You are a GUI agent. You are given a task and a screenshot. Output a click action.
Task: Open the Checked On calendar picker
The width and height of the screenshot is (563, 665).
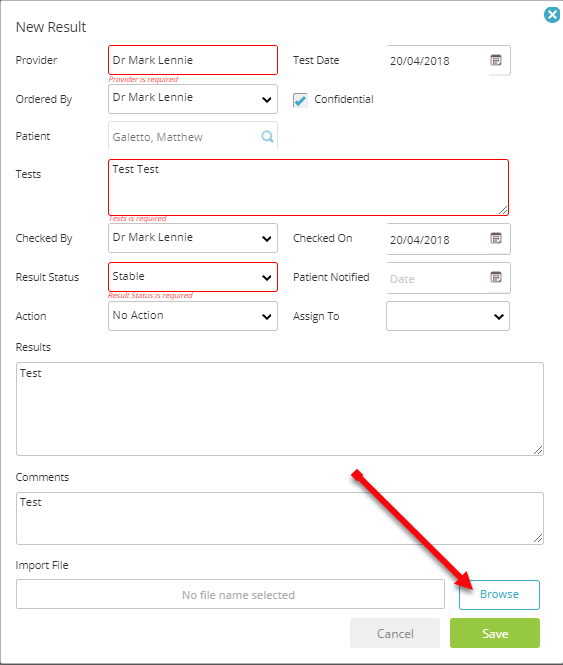click(496, 238)
